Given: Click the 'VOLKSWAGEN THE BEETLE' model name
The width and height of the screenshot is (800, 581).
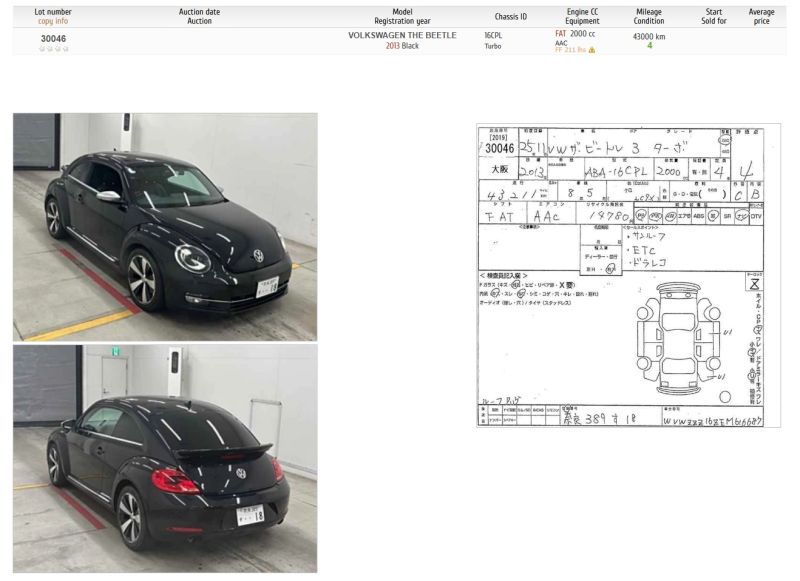Looking at the screenshot, I should (x=402, y=35).
